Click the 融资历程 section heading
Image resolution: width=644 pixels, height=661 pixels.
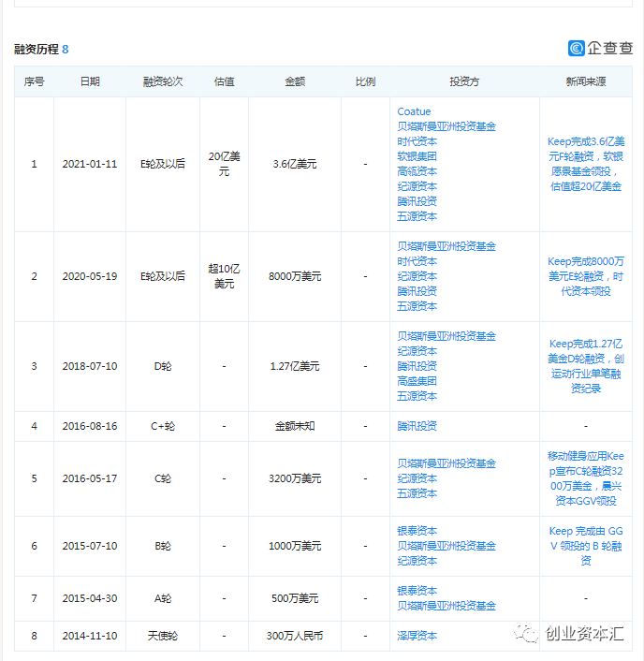coord(37,49)
